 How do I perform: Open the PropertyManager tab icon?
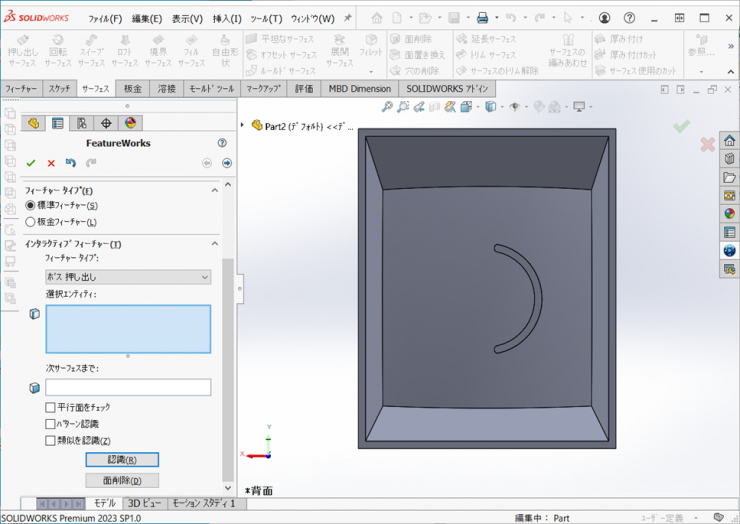click(57, 124)
